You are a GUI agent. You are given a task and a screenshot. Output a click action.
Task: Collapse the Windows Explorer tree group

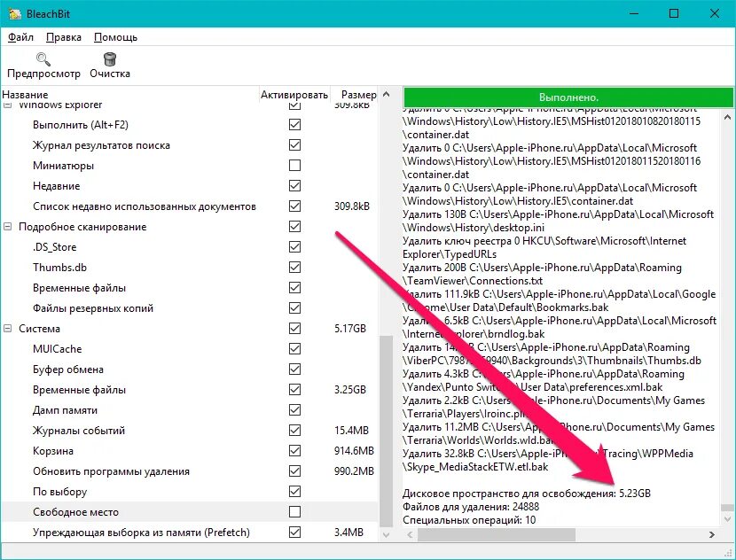tap(7, 106)
